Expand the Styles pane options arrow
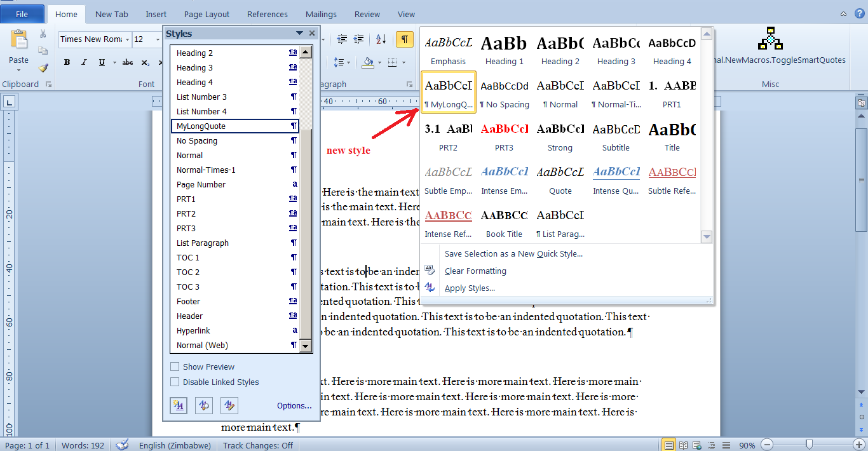The image size is (868, 451). coord(299,34)
